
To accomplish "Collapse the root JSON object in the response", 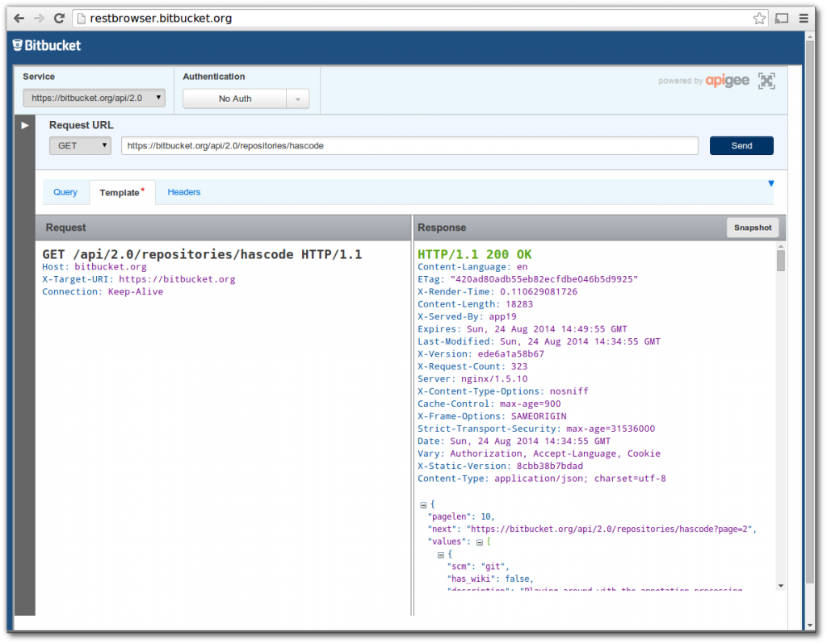I will (x=423, y=504).
